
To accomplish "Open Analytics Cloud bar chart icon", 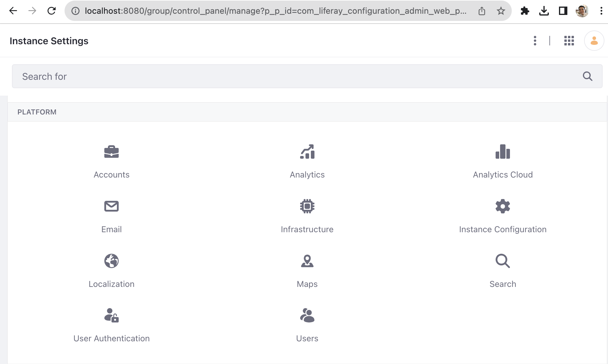I will click(x=502, y=152).
